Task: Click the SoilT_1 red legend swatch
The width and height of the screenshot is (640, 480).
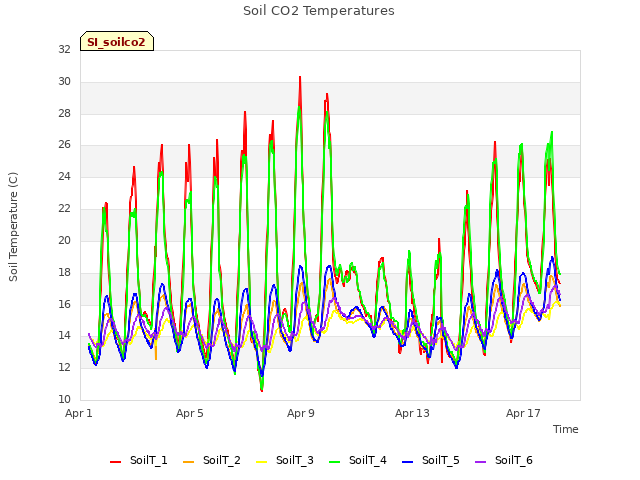Action: coord(116,462)
